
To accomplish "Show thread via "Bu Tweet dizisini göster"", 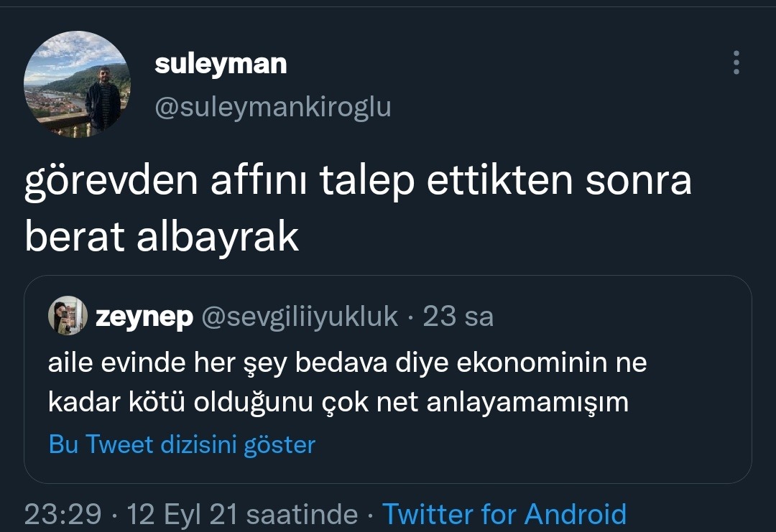I will [182, 444].
